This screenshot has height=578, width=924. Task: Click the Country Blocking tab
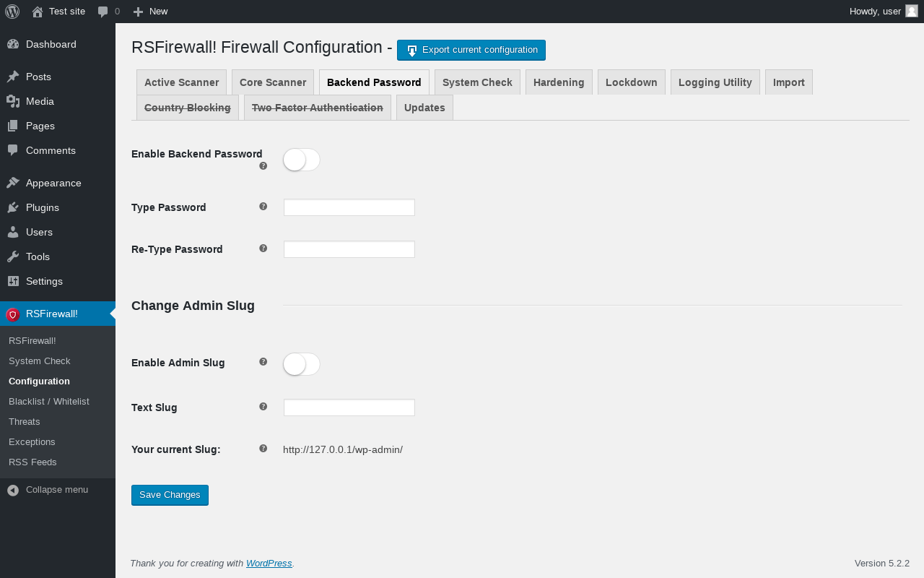[x=188, y=108]
